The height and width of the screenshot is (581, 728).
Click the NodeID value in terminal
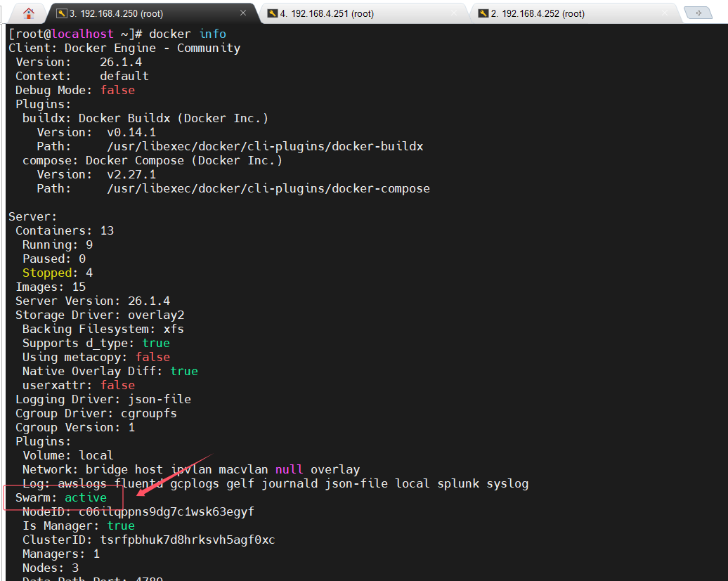click(166, 511)
